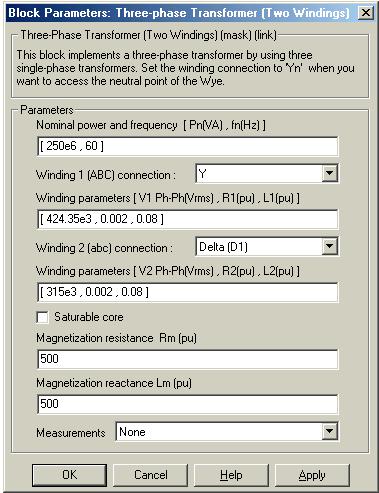Image resolution: width=379 pixels, height=493 pixels.
Task: Click the 'Saturable core' label text
Action: [x=89, y=317]
